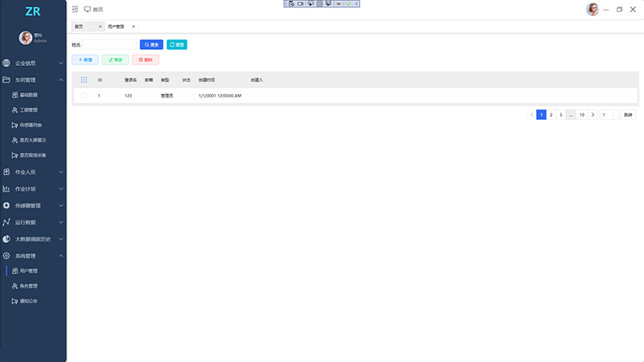Collapse floating toolbar with its left arrow
Viewport: 644px width, 362px height.
pos(357,4)
